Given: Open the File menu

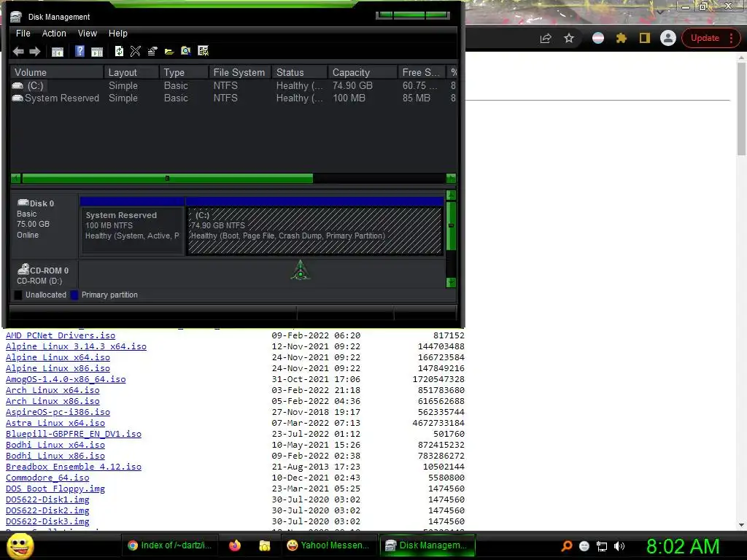Looking at the screenshot, I should 23,34.
